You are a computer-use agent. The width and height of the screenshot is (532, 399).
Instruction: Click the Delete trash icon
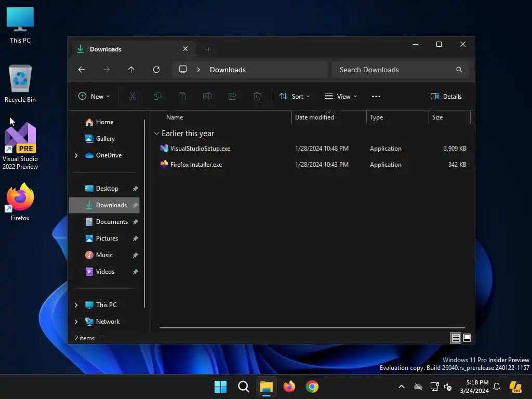(x=257, y=96)
